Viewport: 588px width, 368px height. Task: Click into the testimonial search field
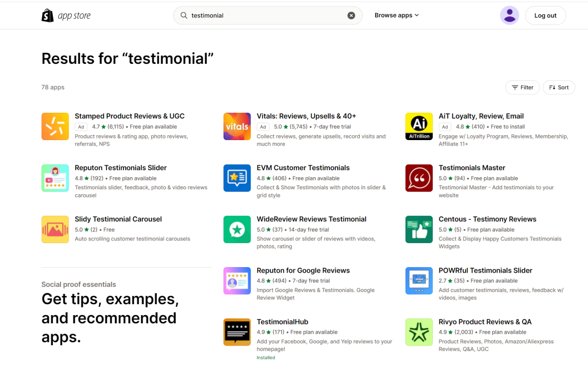coord(268,15)
